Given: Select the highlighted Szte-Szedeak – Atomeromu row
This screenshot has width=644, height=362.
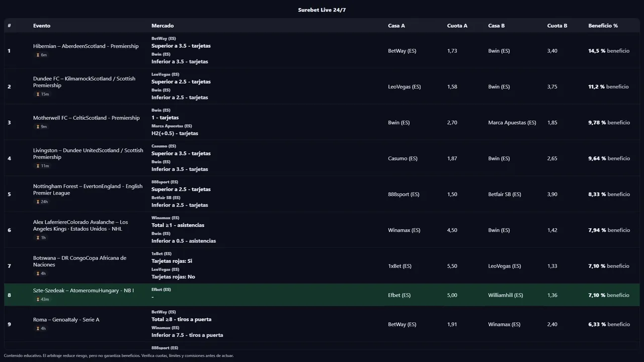Looking at the screenshot, I should click(322, 295).
